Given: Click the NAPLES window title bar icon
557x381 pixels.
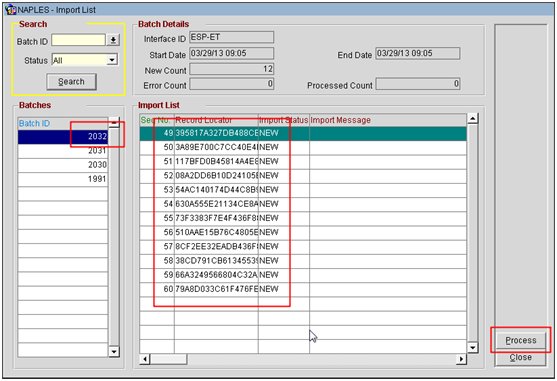Looking at the screenshot, I should pos(11,10).
